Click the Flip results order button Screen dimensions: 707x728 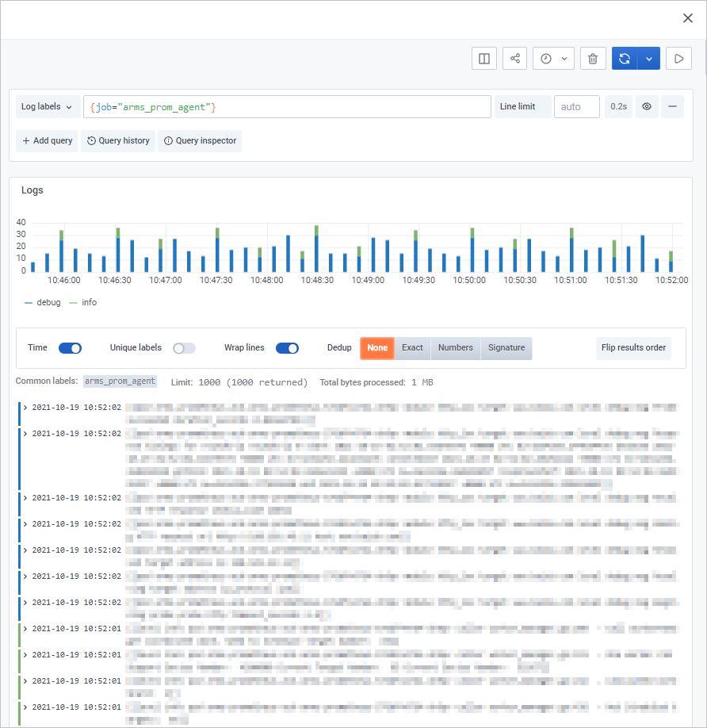633,347
